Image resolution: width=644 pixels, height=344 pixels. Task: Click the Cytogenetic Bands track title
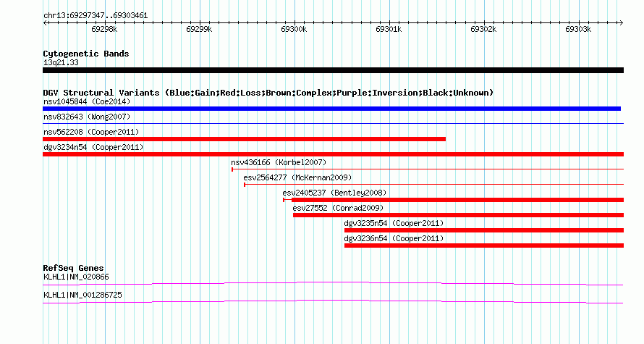pyautogui.click(x=86, y=54)
